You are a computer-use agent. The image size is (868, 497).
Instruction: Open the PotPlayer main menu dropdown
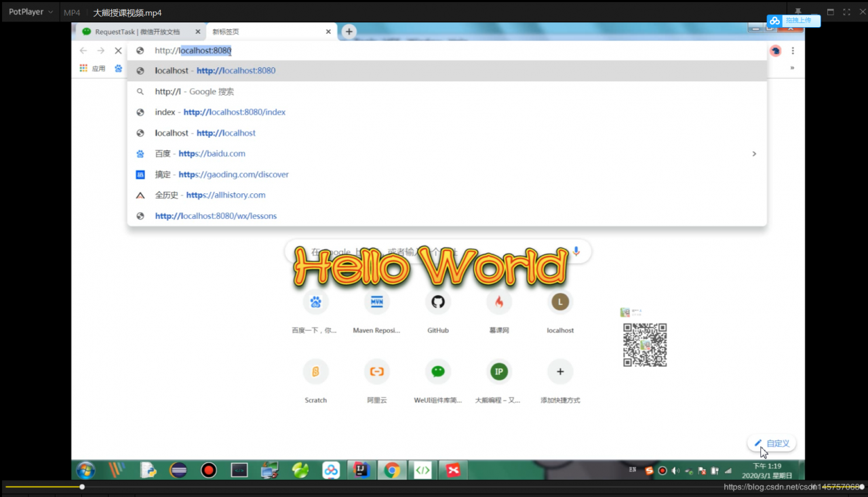tap(31, 12)
